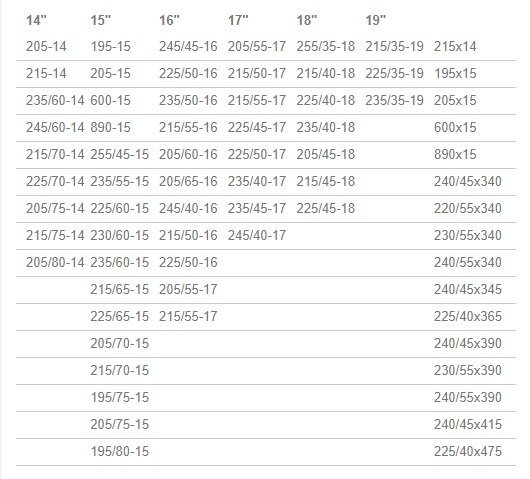The height and width of the screenshot is (479, 530).
Task: Click the 14" column header
Action: click(36, 20)
